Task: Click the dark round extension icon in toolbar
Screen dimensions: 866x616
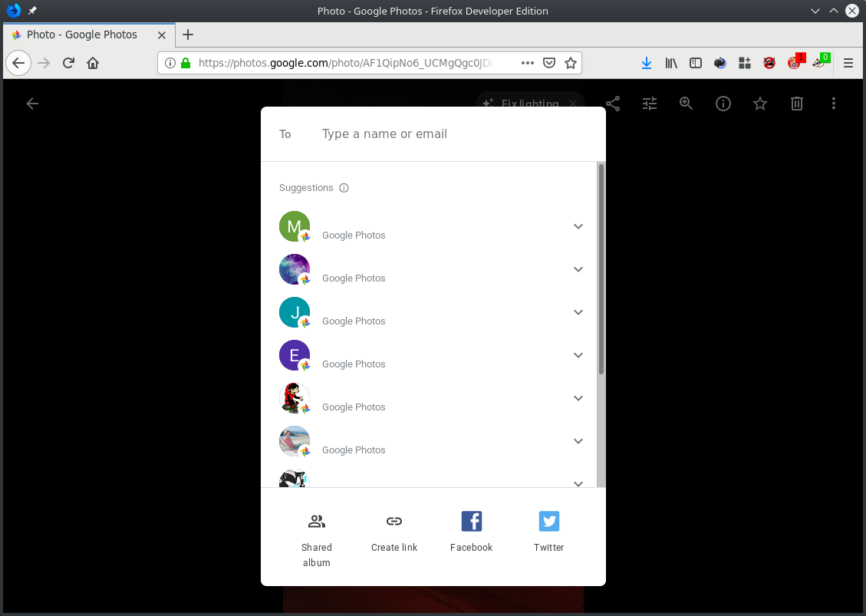Action: [719, 63]
